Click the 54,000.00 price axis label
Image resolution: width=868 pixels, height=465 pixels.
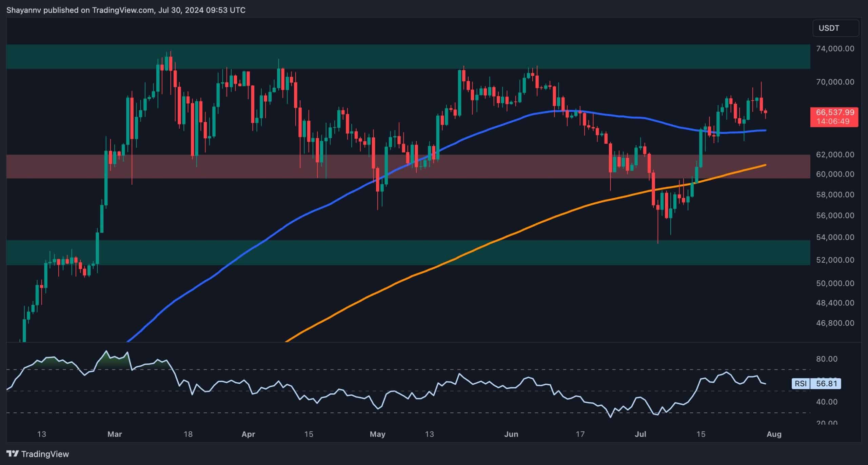(835, 237)
